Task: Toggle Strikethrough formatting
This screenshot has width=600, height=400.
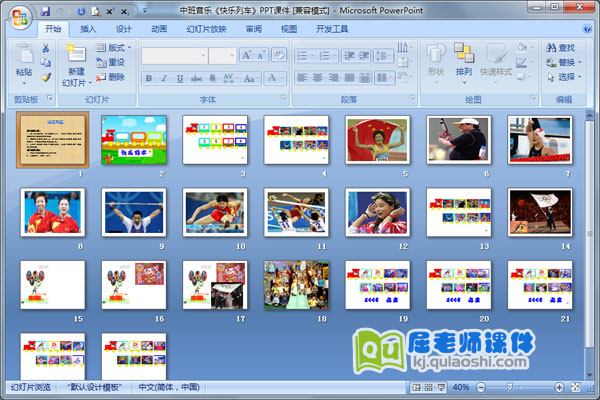Action: click(196, 78)
